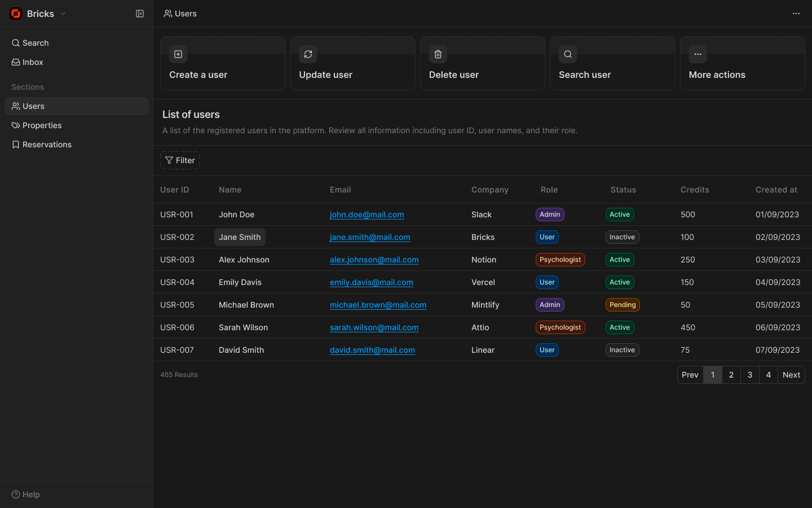
Task: Toggle the Filter control above the table
Action: tap(179, 160)
